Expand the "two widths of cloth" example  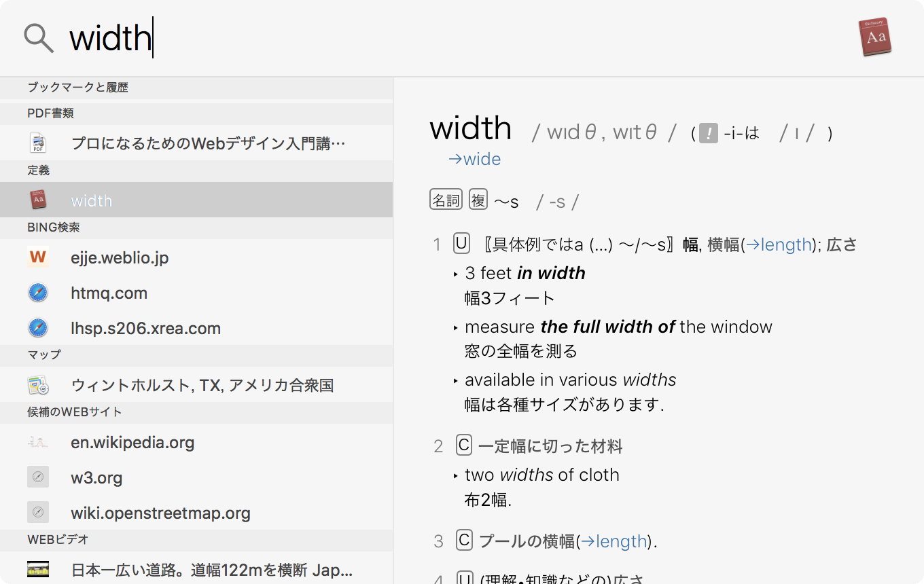click(456, 475)
